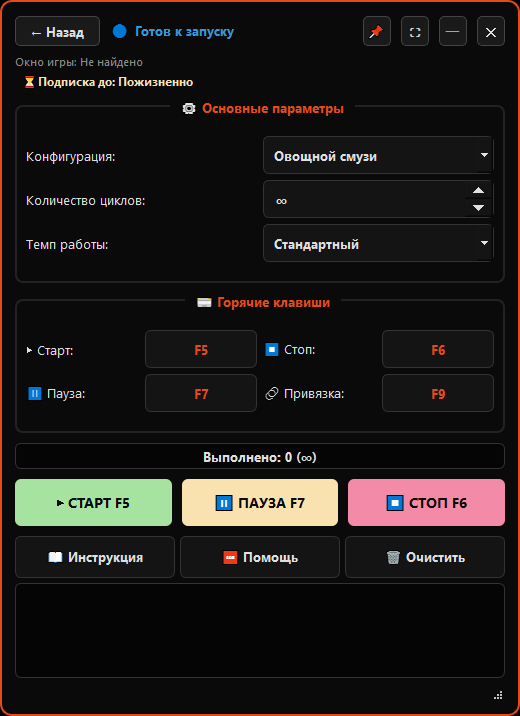Change the Старт hotkey F5 field
This screenshot has height=716, width=520.
[x=201, y=349]
